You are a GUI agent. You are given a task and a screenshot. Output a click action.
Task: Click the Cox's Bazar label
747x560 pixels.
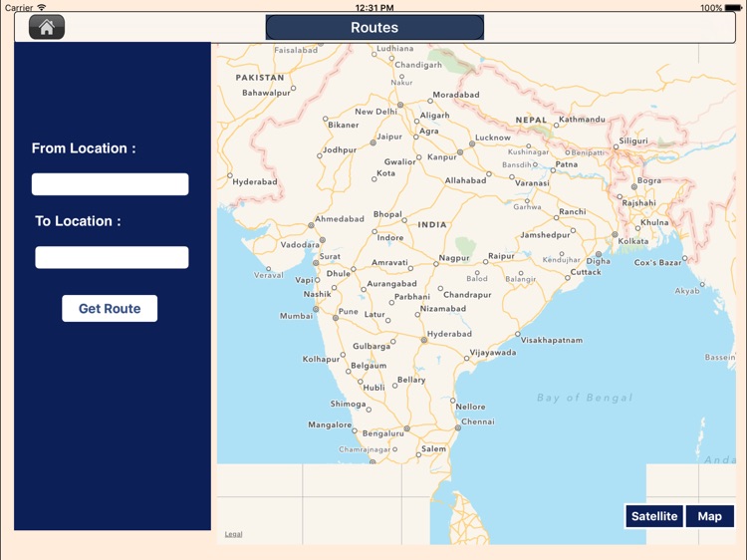(x=657, y=263)
